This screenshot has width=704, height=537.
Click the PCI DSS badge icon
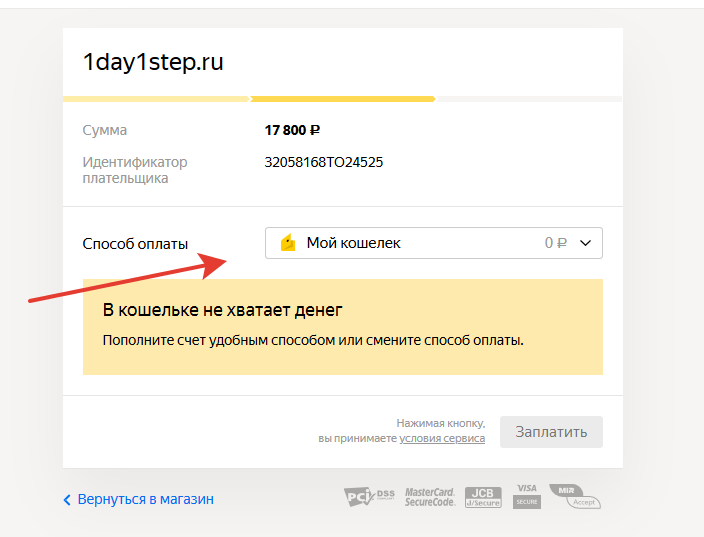click(369, 497)
